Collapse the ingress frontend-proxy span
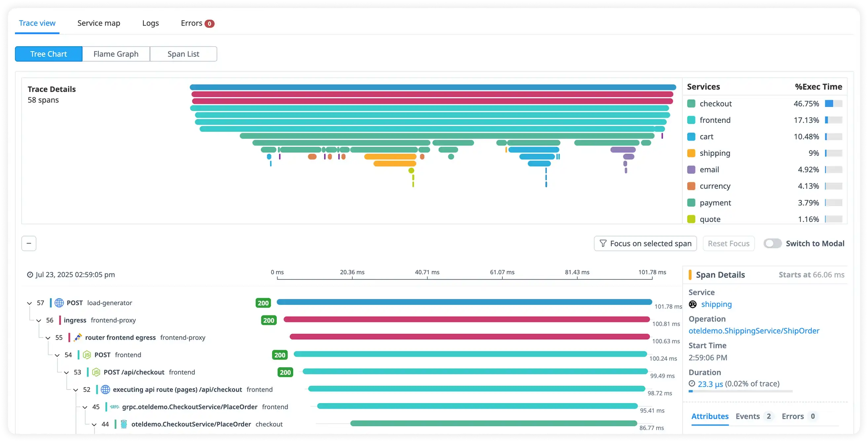Viewport: 868px width, 442px height. coord(38,320)
